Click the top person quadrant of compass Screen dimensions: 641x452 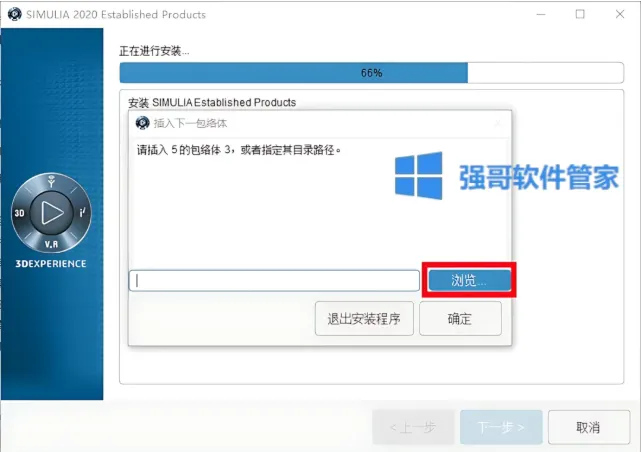point(52,181)
